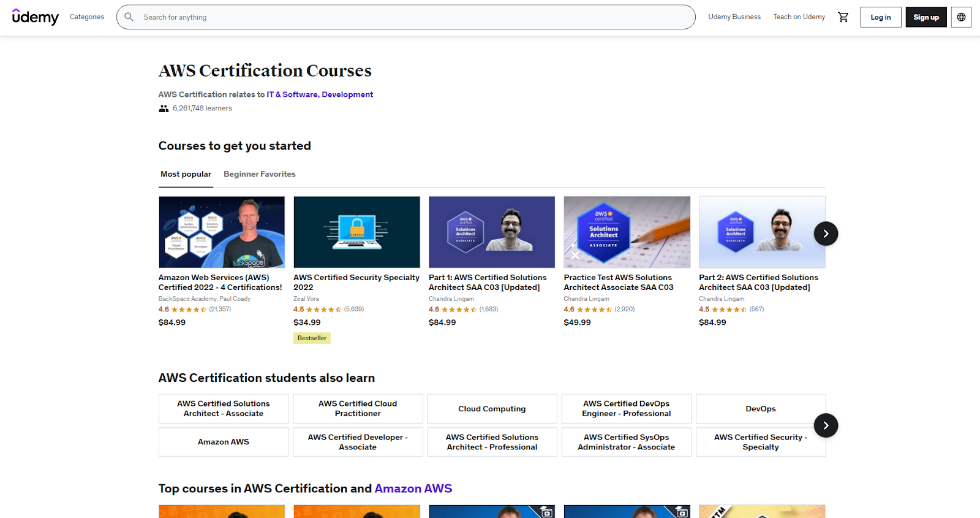
Task: Open Udemy Business link
Action: click(x=734, y=17)
